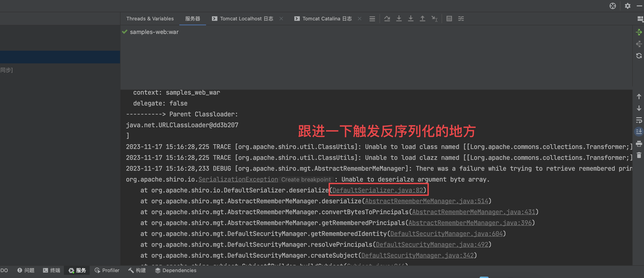This screenshot has height=278, width=644.
Task: Click the refresh deployment icon
Action: 639,56
